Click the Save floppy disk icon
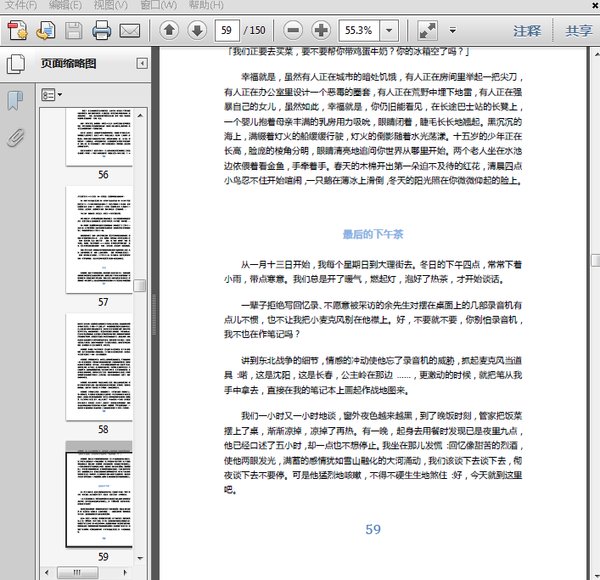600x580 pixels. click(x=73, y=31)
